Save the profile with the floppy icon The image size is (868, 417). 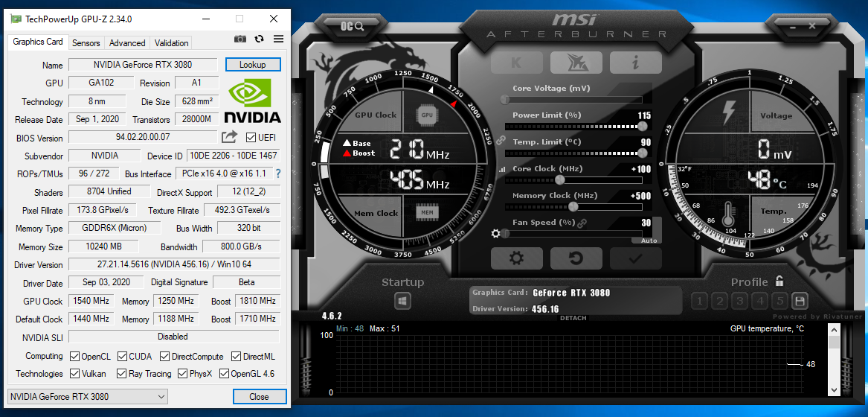point(800,301)
